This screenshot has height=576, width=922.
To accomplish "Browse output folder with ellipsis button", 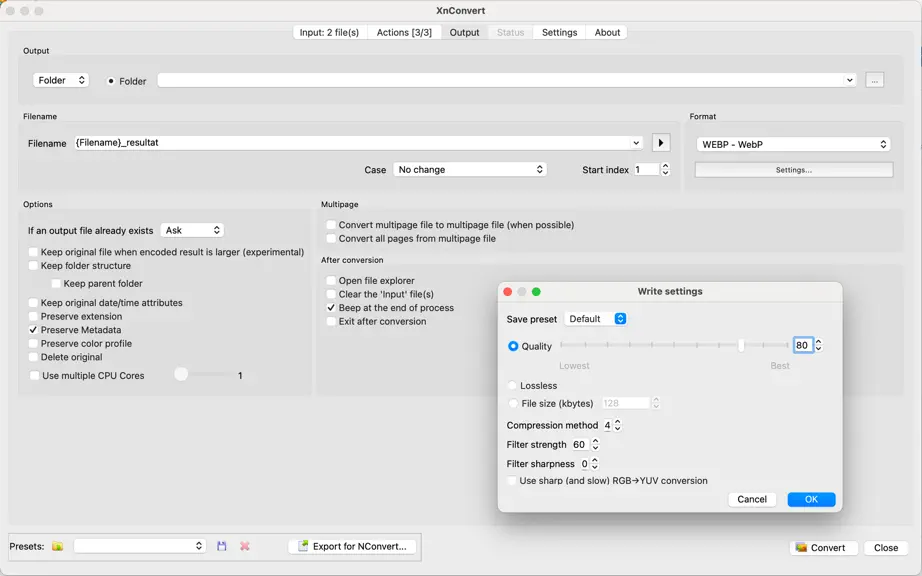I will 874,81.
